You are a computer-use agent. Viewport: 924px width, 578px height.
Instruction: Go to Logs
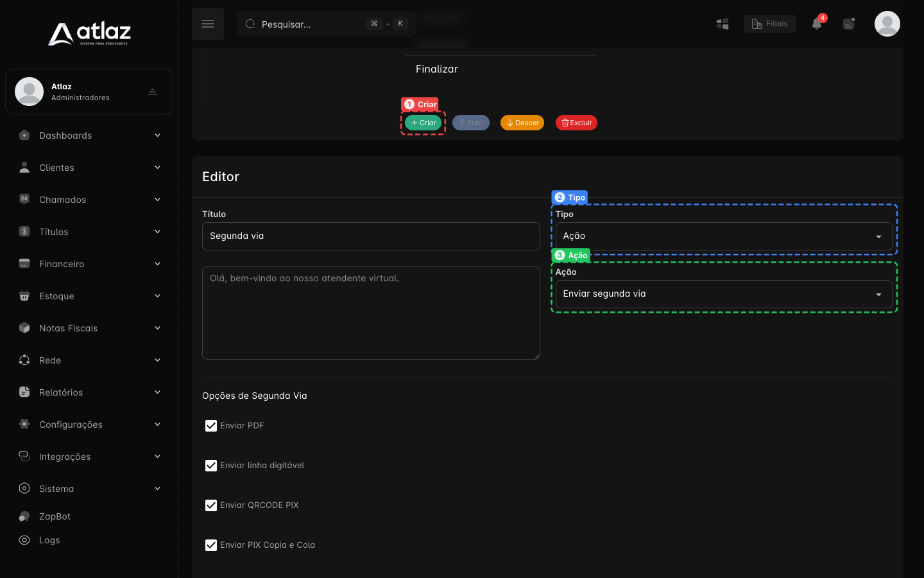point(89,540)
